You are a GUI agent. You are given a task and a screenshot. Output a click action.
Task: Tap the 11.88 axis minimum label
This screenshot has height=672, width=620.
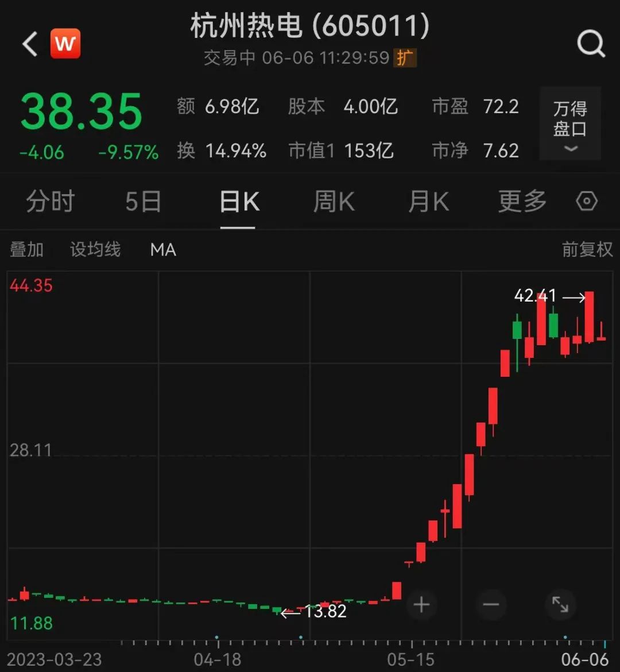[31, 623]
